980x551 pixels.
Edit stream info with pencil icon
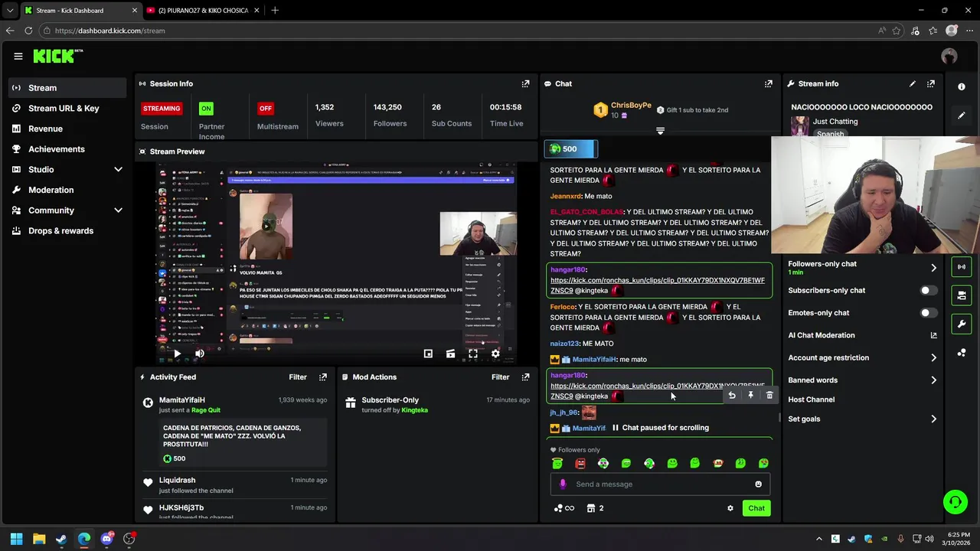tap(912, 83)
